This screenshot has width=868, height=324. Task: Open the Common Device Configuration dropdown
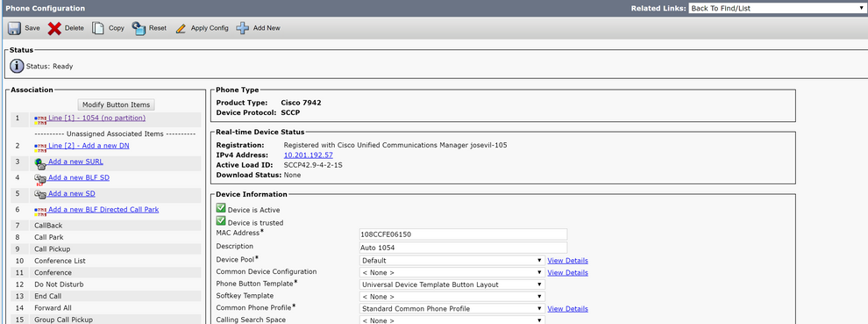click(x=452, y=272)
